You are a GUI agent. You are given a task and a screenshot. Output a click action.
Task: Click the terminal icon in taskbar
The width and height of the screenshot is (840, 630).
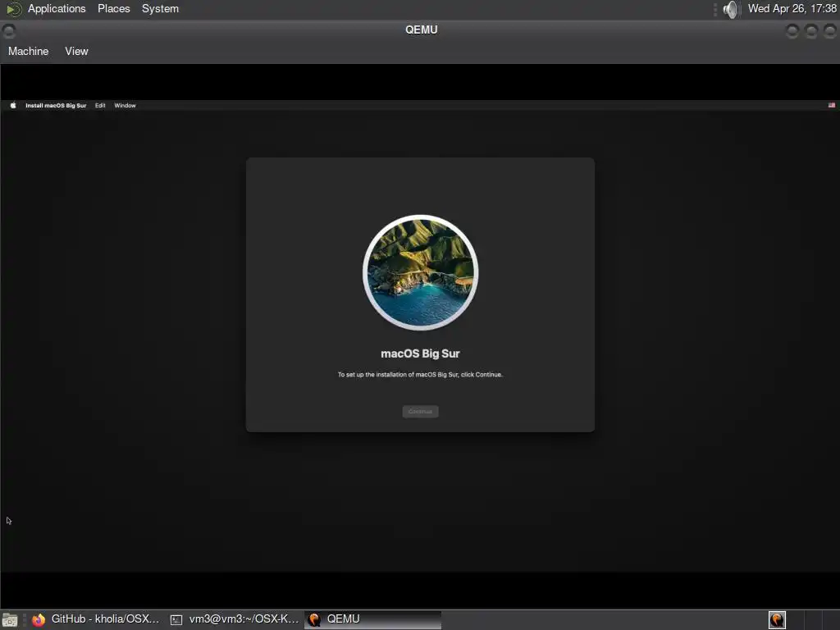176,620
